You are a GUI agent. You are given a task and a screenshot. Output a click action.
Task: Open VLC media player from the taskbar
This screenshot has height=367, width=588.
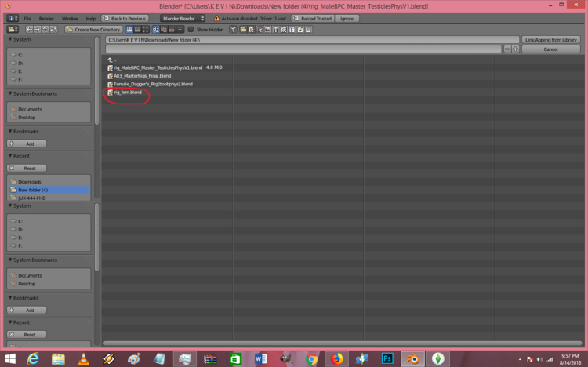(x=83, y=358)
